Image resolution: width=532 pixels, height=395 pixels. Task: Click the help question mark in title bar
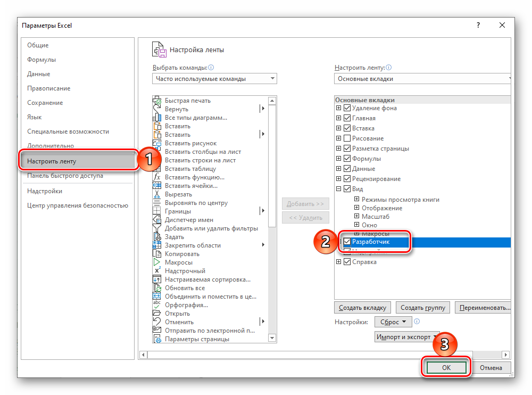point(478,25)
